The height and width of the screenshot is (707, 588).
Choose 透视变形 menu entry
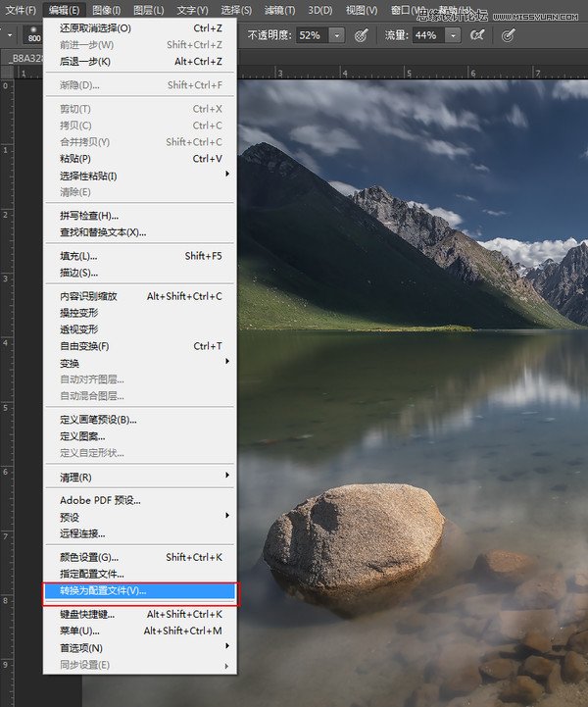coord(140,329)
